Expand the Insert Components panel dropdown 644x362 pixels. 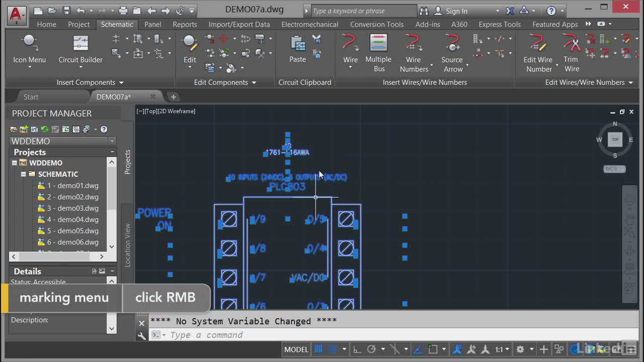121,82
